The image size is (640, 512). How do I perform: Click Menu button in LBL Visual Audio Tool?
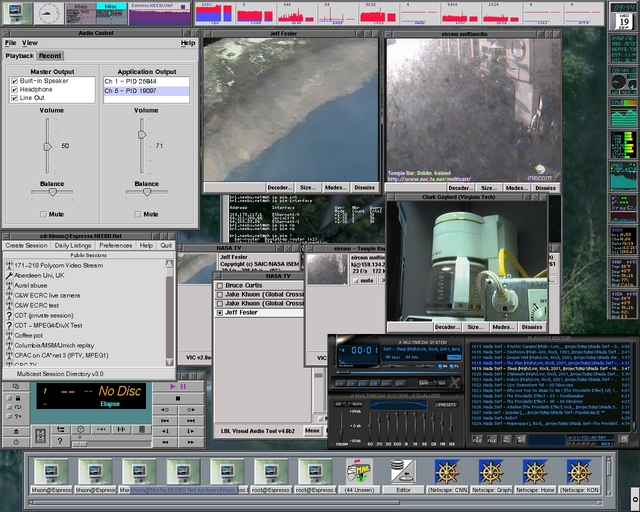click(312, 430)
